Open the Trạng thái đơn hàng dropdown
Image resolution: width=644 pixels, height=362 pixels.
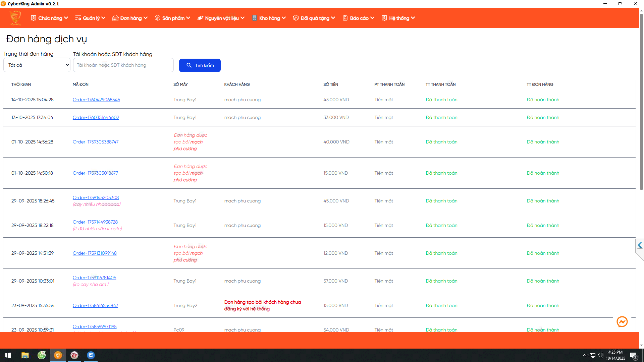click(x=37, y=65)
